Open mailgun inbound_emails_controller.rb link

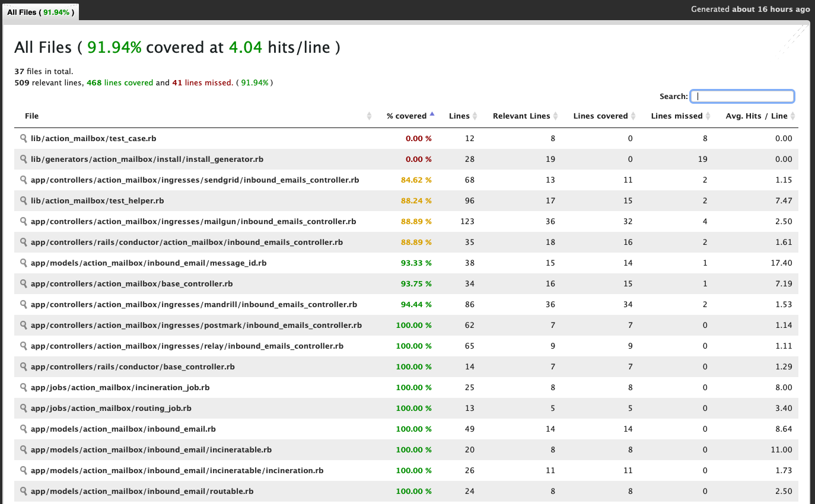pos(193,221)
